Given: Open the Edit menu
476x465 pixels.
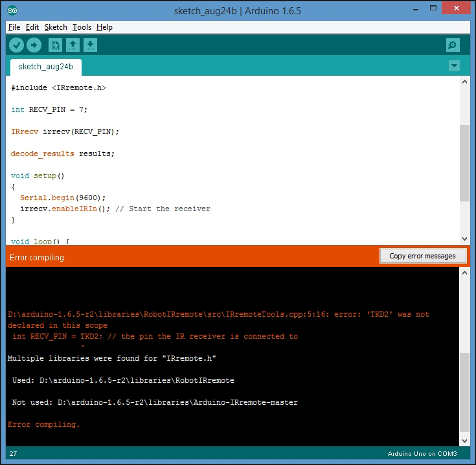Looking at the screenshot, I should click(x=32, y=27).
